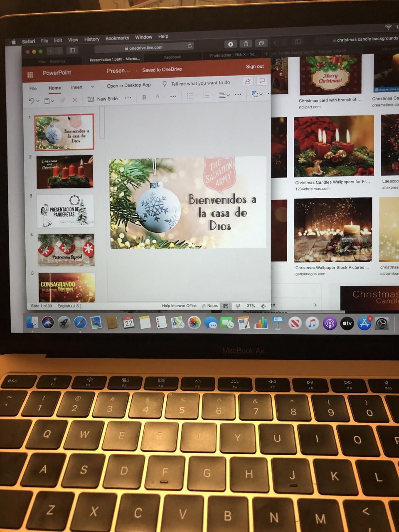The height and width of the screenshot is (532, 399).
Task: Open Keynote from the Dock
Action: pos(277,323)
